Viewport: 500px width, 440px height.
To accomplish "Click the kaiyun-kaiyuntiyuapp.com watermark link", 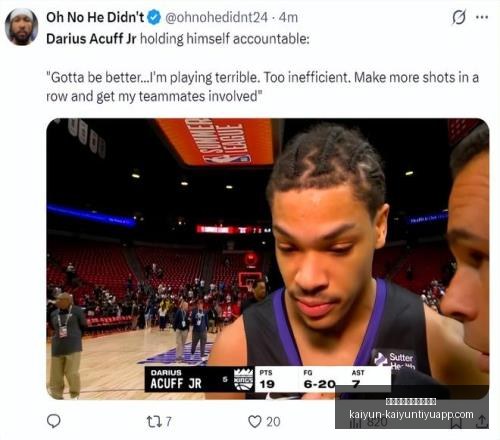I will (411, 414).
